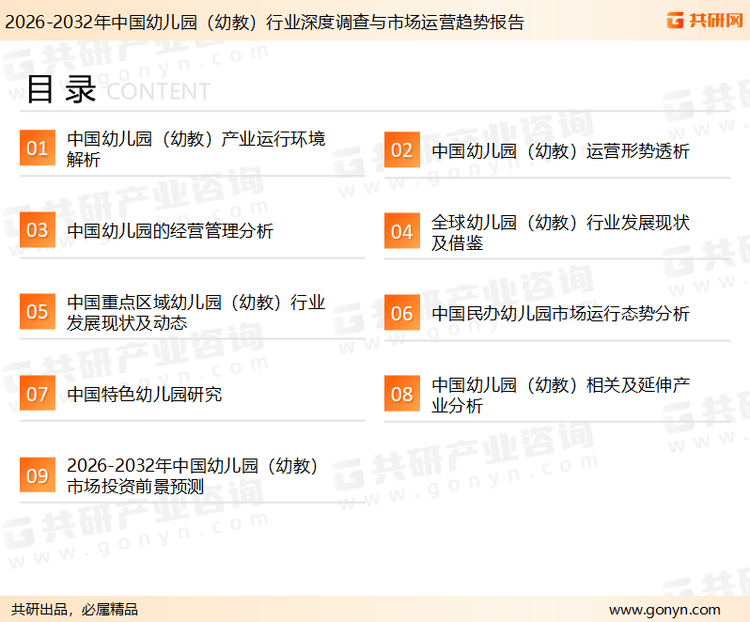Open chapter 中国幼儿园（幼教）产业运行环境解析
Viewport: 750px width, 622px height.
coord(196,149)
